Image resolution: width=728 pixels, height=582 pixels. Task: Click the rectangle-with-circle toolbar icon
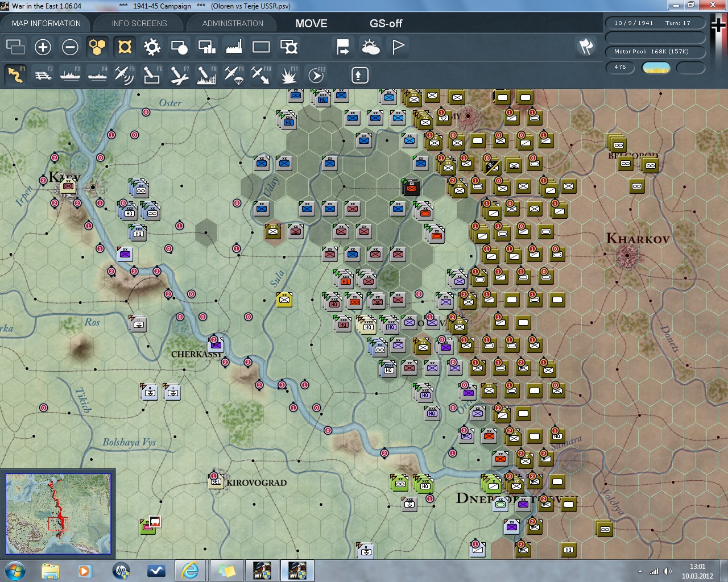179,47
